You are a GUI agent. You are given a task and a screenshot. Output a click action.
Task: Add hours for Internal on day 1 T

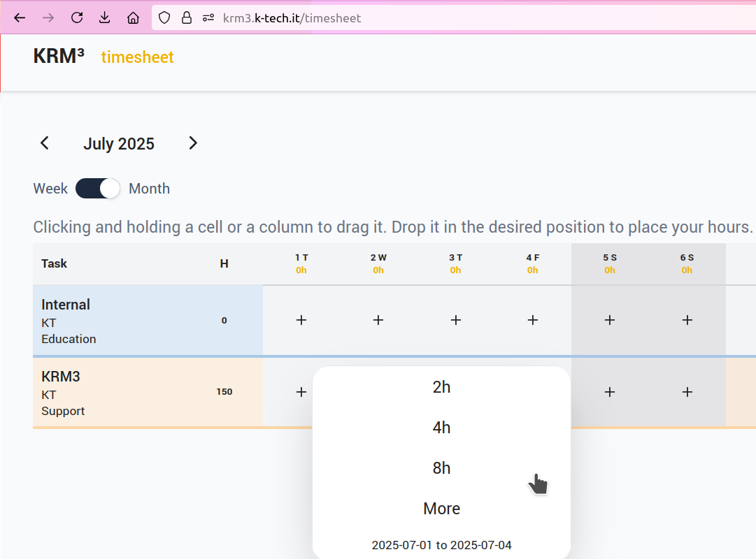(301, 320)
